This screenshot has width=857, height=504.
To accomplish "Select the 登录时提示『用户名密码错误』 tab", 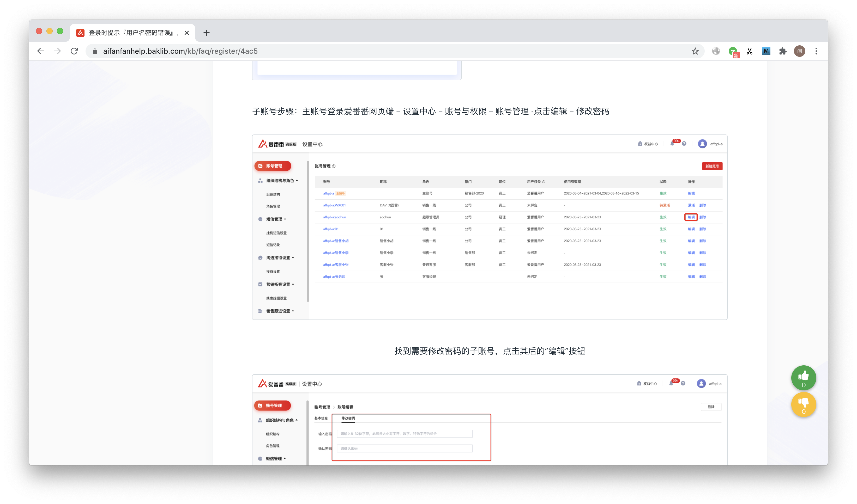I will coord(133,33).
